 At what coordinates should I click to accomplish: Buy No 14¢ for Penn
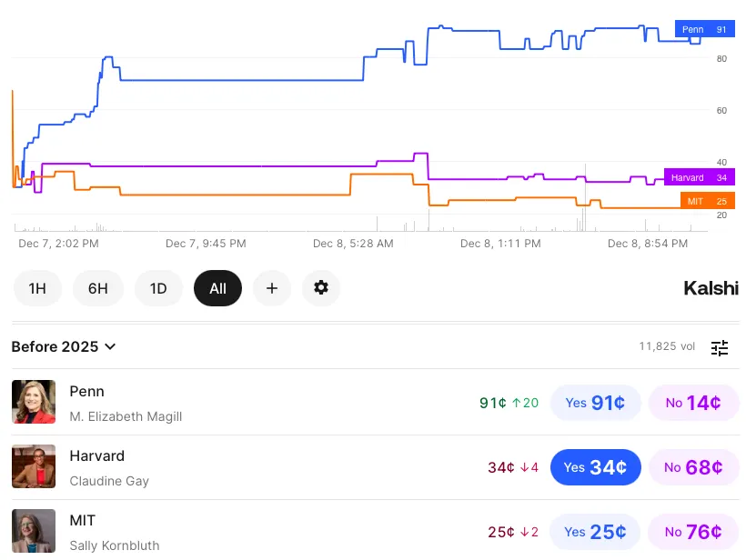point(693,403)
